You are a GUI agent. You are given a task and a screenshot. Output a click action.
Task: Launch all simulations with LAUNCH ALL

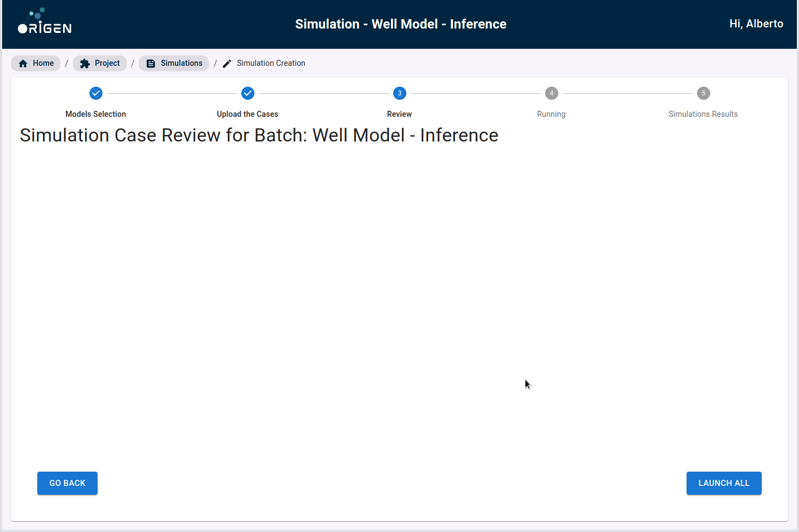click(x=724, y=483)
